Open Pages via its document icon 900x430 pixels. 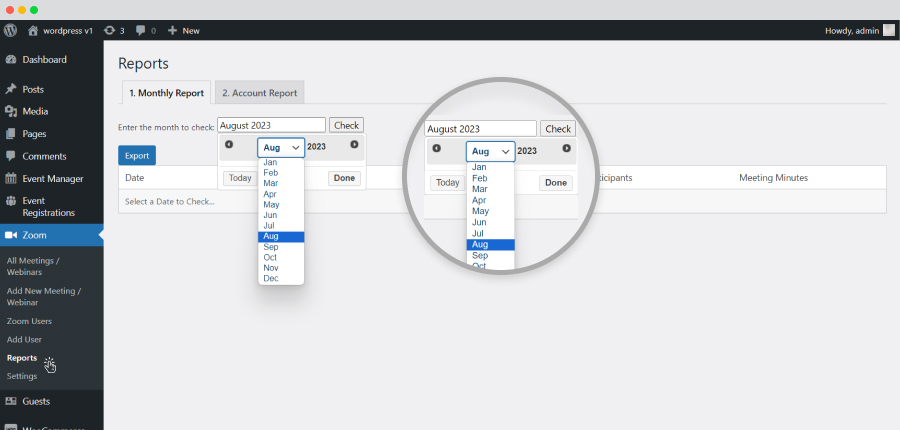pyautogui.click(x=10, y=134)
